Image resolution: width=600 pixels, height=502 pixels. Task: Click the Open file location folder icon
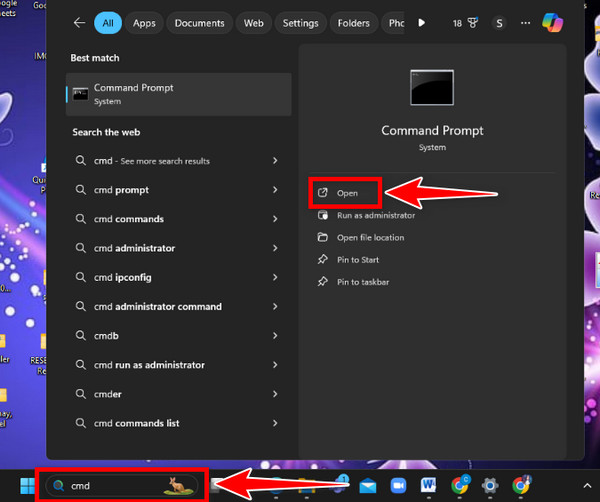[323, 237]
